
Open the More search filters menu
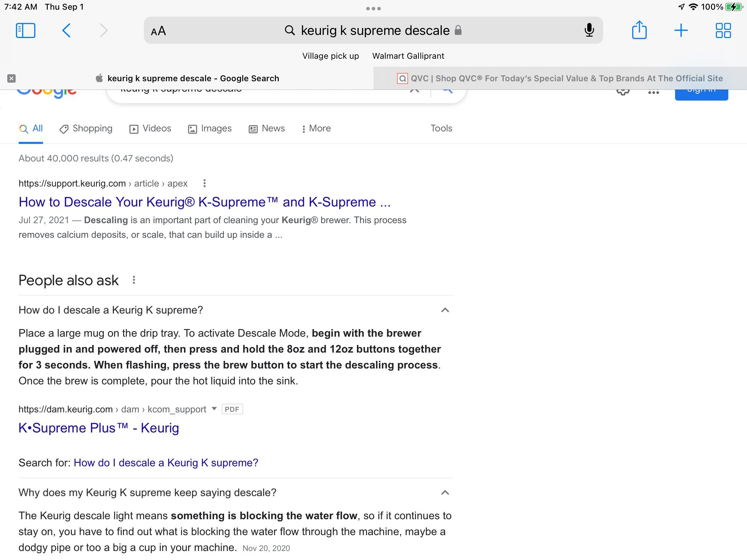pos(316,129)
